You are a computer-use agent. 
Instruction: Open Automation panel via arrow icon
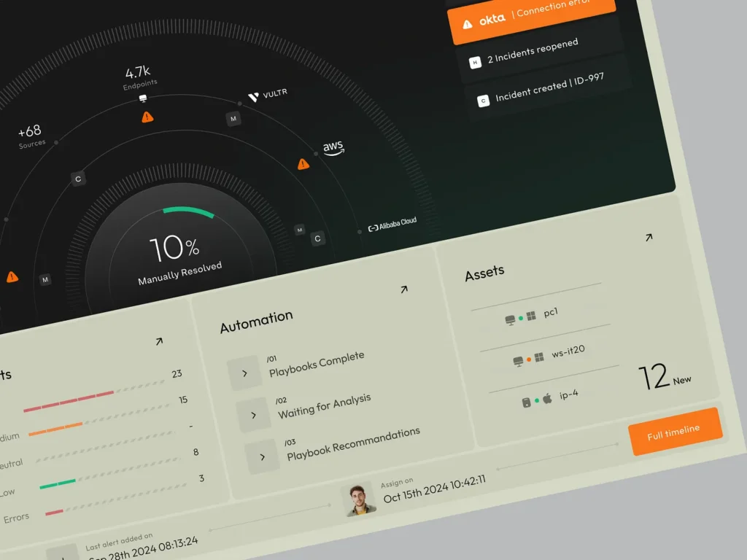click(x=404, y=289)
